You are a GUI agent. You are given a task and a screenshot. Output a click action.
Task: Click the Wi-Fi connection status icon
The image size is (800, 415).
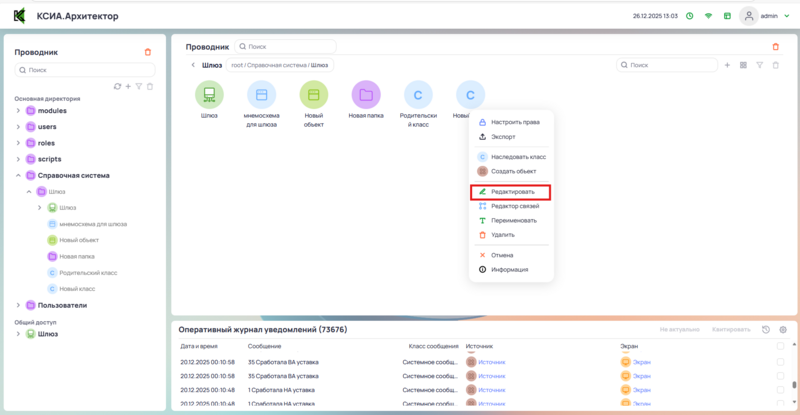708,16
